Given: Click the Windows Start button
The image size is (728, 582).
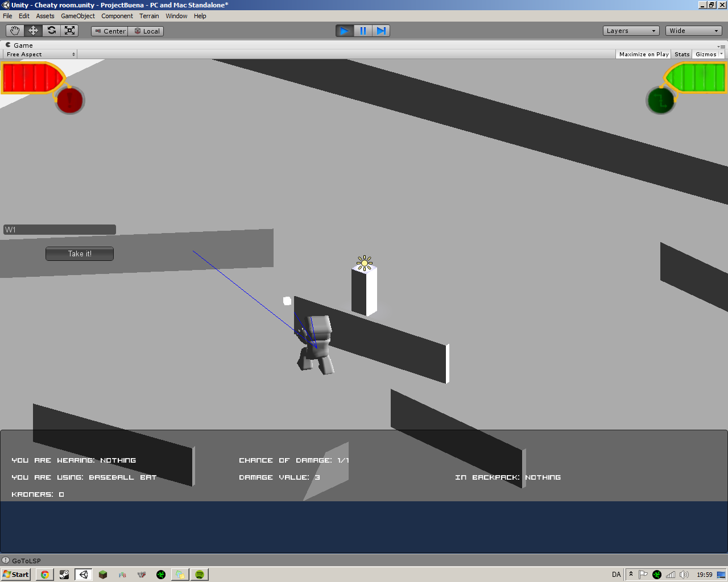Looking at the screenshot, I should [16, 575].
